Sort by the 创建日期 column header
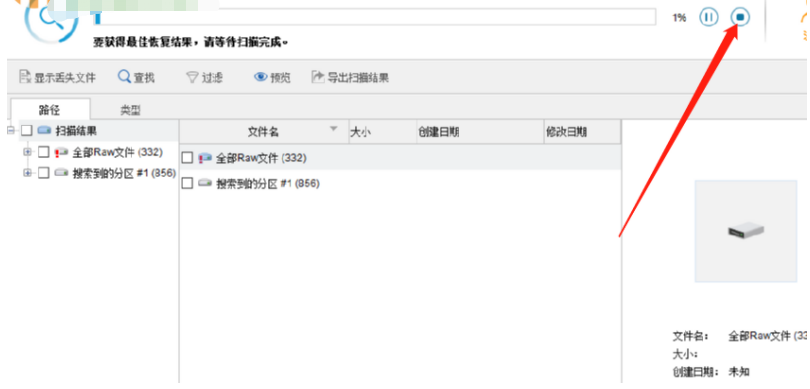This screenshot has height=389, width=810. 480,132
